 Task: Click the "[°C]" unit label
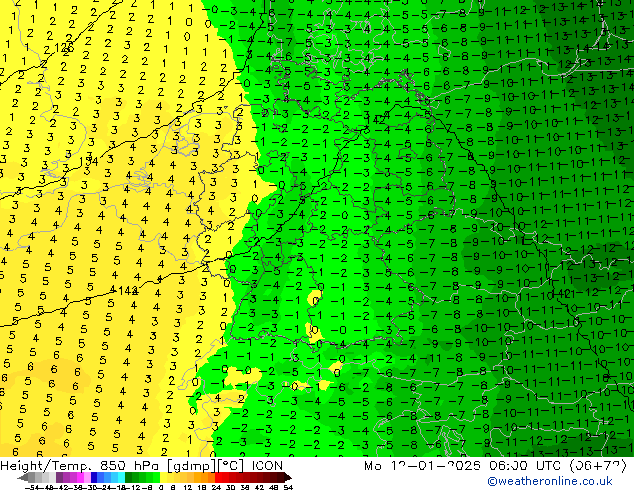(x=231, y=466)
